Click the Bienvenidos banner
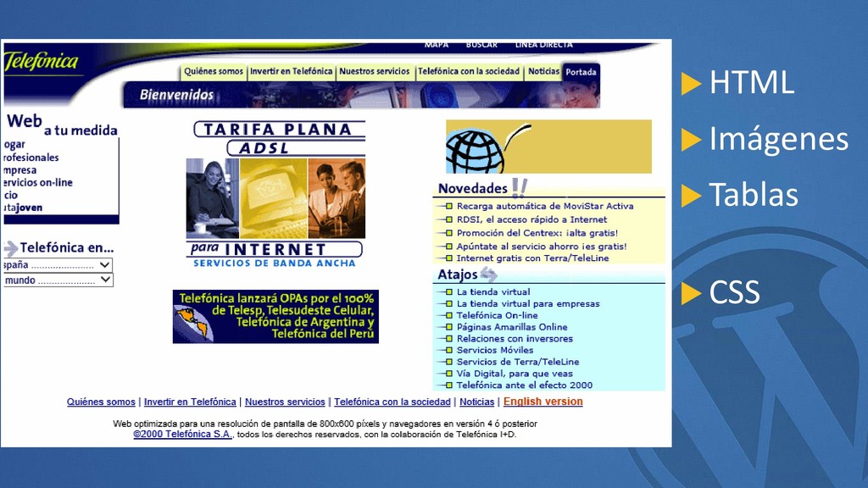This screenshot has height=488, width=868. coord(361,95)
